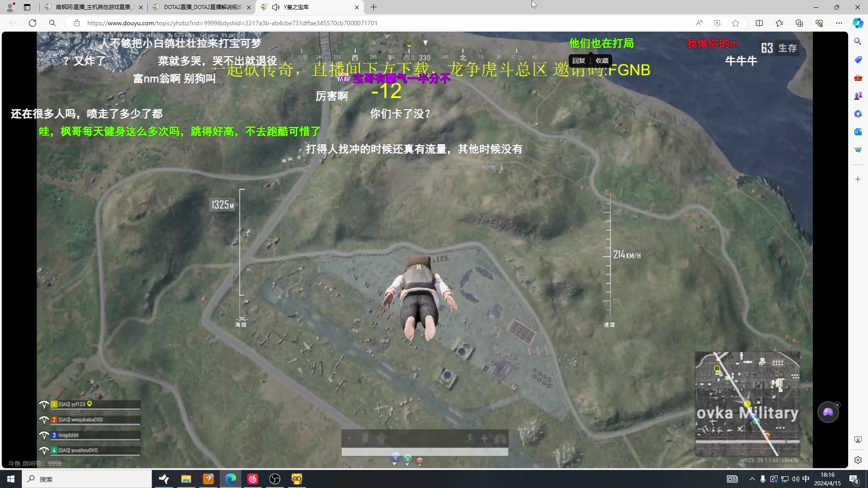Click the microphone tray icon

763,479
